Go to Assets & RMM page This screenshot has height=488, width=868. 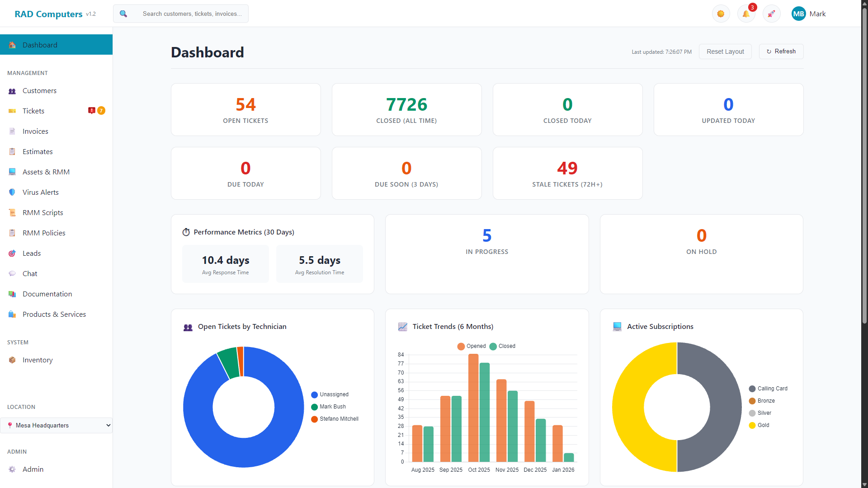click(46, 172)
